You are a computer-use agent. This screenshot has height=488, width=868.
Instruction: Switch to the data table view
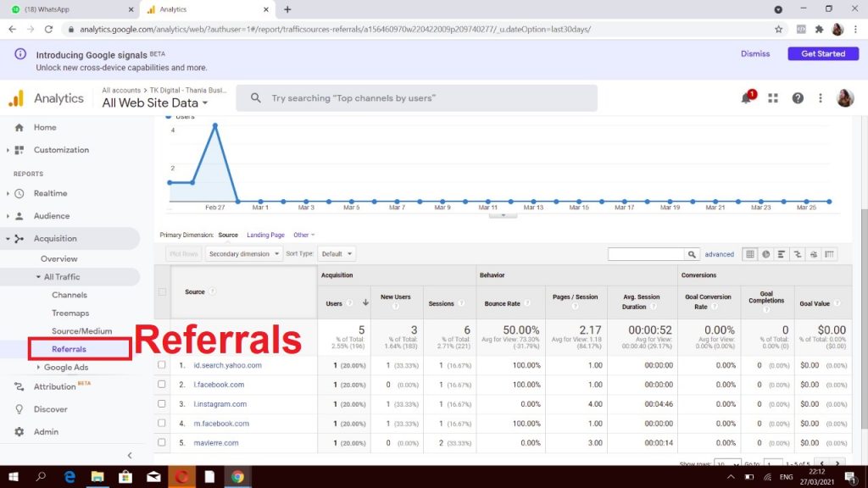(x=750, y=254)
